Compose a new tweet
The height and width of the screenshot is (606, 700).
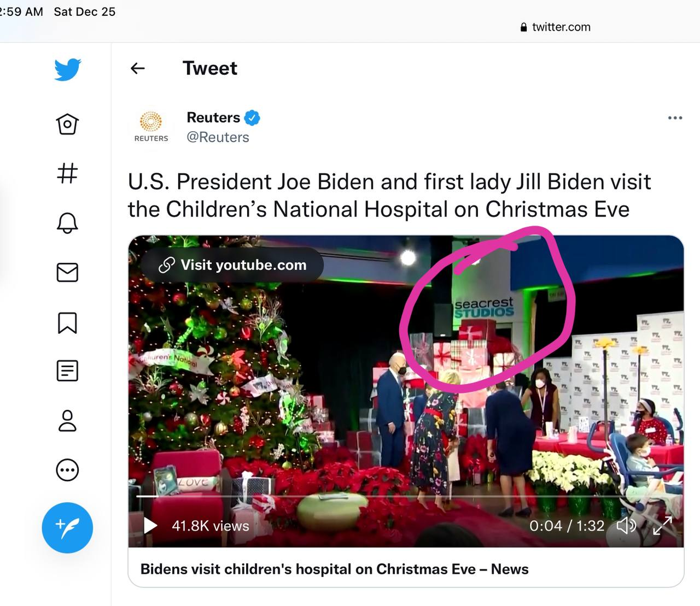(x=67, y=527)
